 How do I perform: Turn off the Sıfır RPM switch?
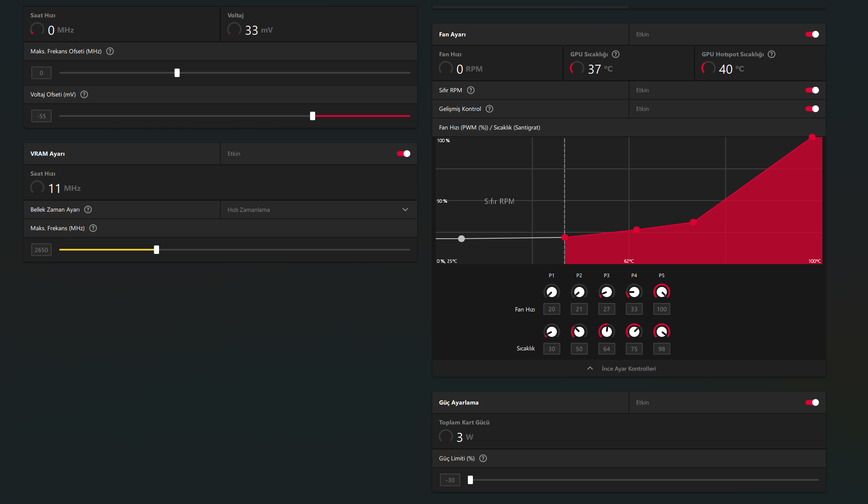click(812, 90)
